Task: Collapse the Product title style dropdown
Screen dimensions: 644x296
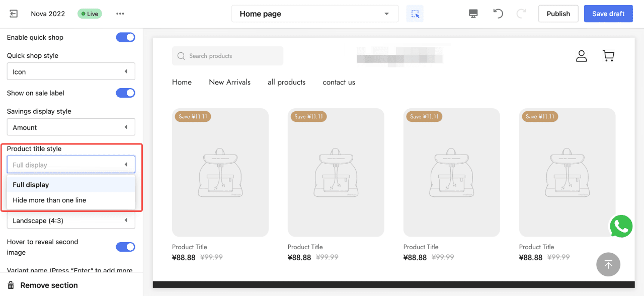Action: [x=71, y=165]
